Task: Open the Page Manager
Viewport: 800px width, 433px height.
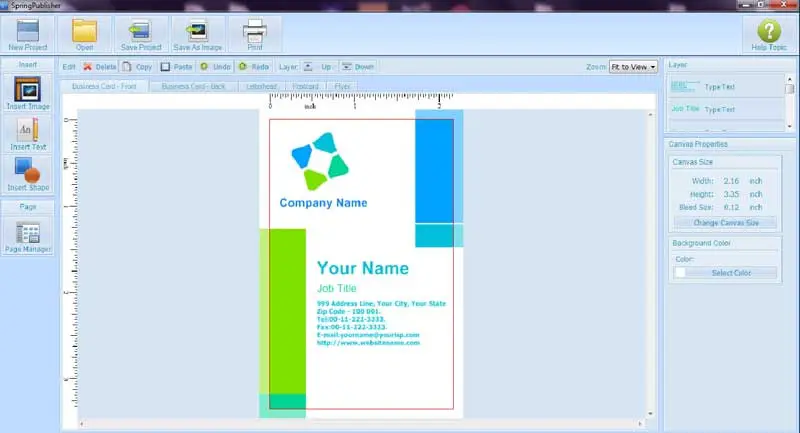Action: (28, 236)
